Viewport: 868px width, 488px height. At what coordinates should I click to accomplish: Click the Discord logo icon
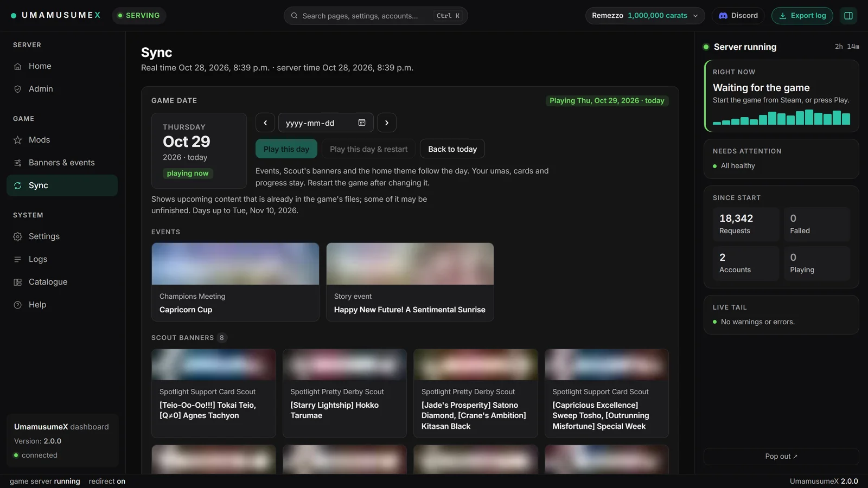[723, 16]
